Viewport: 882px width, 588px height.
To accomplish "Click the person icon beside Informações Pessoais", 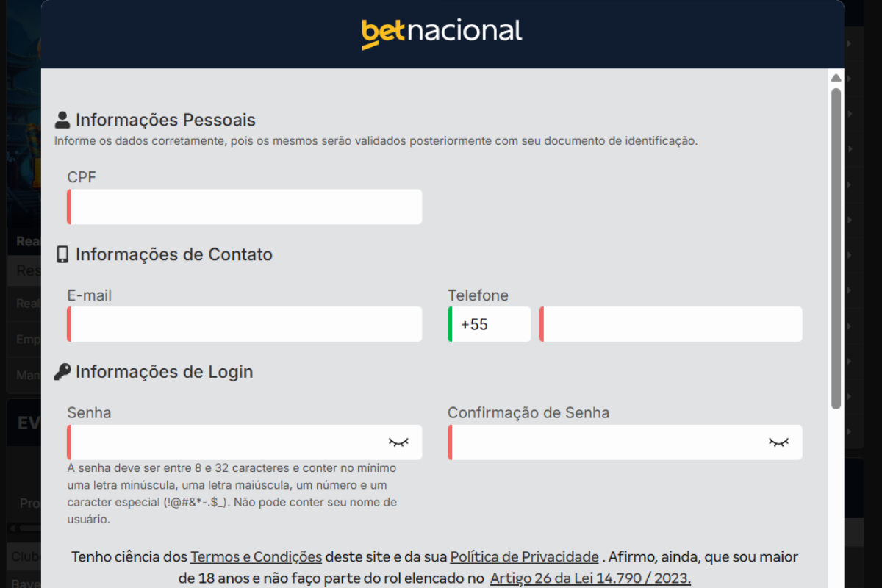I will (x=62, y=118).
